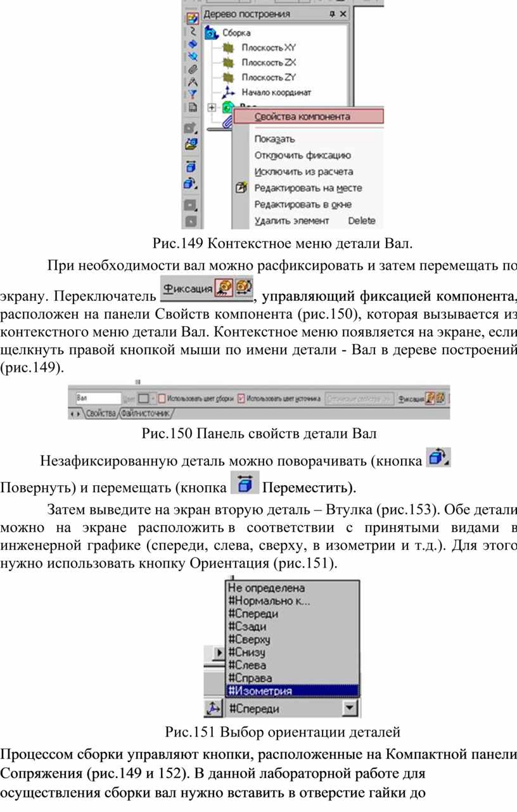Click the small right arrow left of orientation list
Screen dimensions: 517x812
click(x=220, y=651)
